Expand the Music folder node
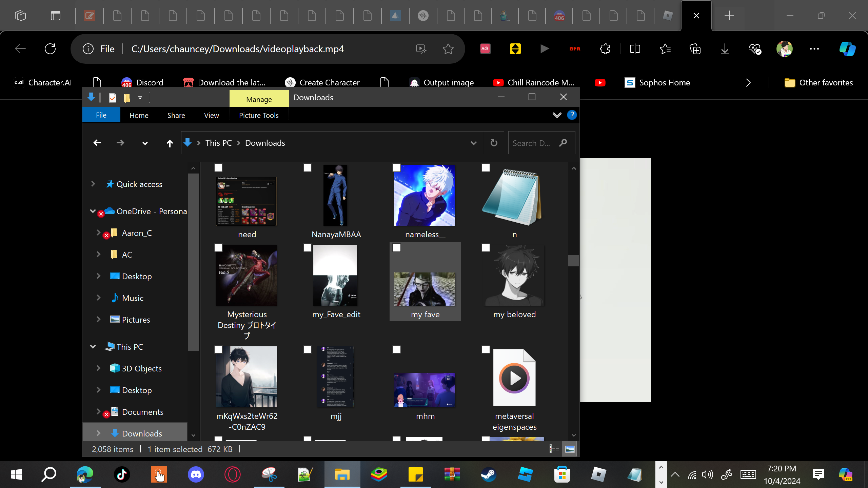The height and width of the screenshot is (488, 868). [x=98, y=298]
